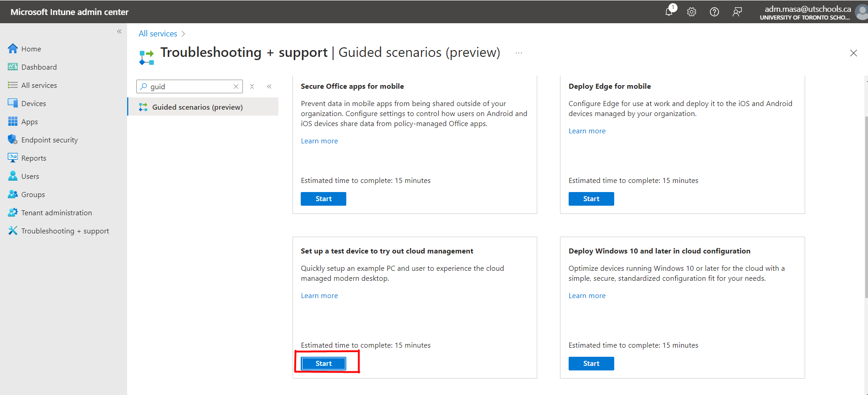
Task: Start Deploy Edge for mobile scenario
Action: 591,199
